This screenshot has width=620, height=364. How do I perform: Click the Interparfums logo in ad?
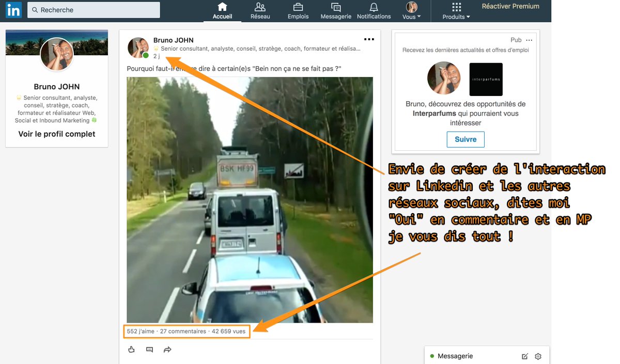(x=486, y=80)
